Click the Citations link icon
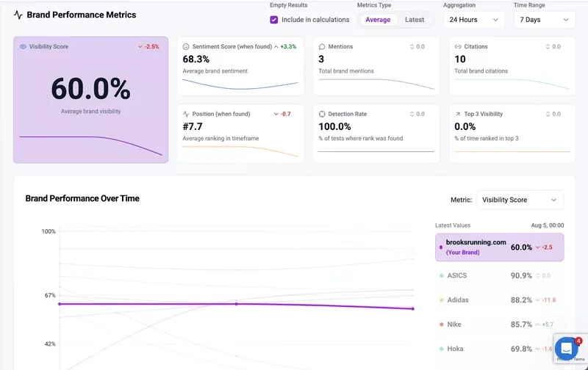Screen dimensions: 588x370 tap(458, 46)
